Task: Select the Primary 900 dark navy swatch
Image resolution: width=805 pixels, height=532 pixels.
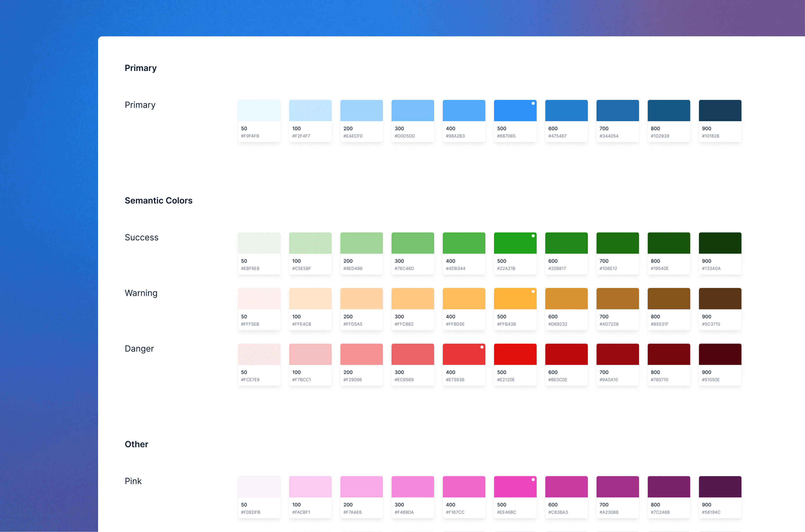Action: coord(720,111)
